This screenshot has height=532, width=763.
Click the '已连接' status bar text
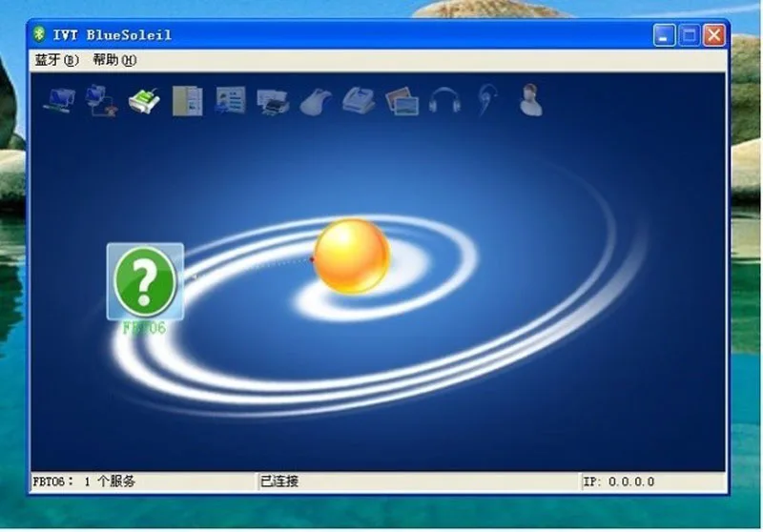pyautogui.click(x=279, y=481)
